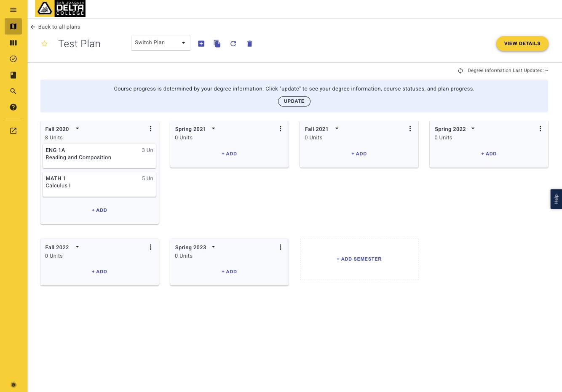Refresh the plan with the reload icon
The image size is (562, 392).
(233, 43)
